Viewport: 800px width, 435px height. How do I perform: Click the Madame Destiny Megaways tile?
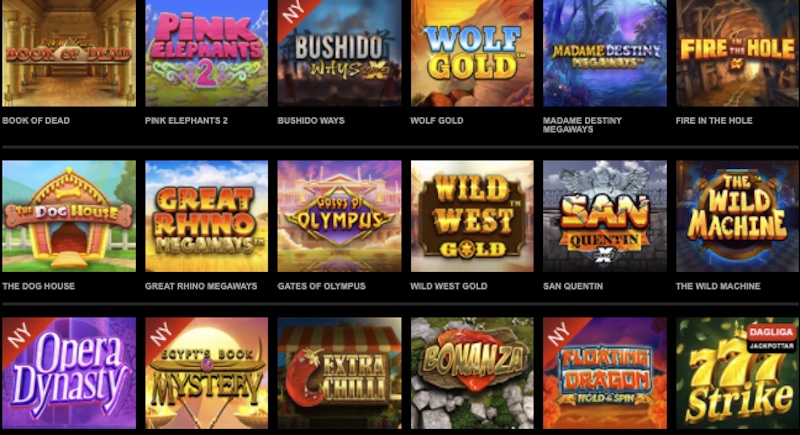tap(605, 53)
